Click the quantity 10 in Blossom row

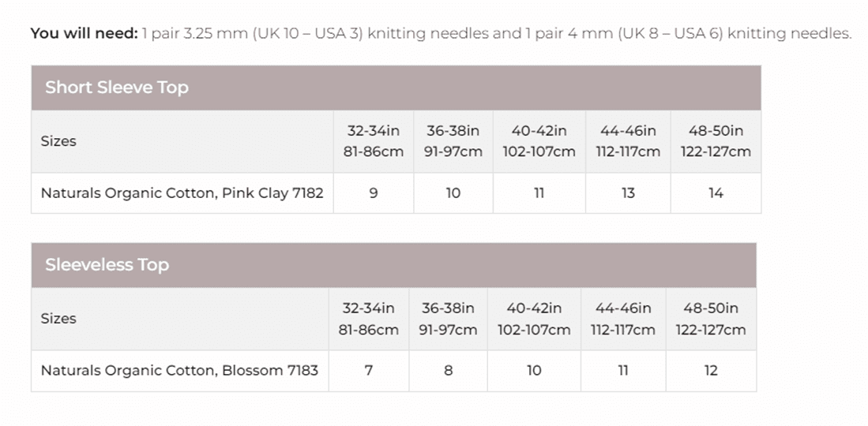[534, 370]
